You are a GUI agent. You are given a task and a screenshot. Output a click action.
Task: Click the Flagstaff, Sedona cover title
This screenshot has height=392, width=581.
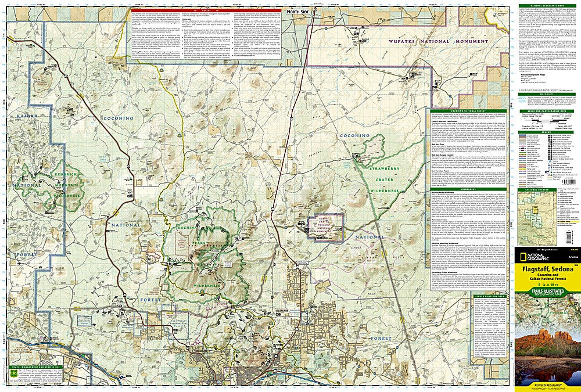[547, 269]
